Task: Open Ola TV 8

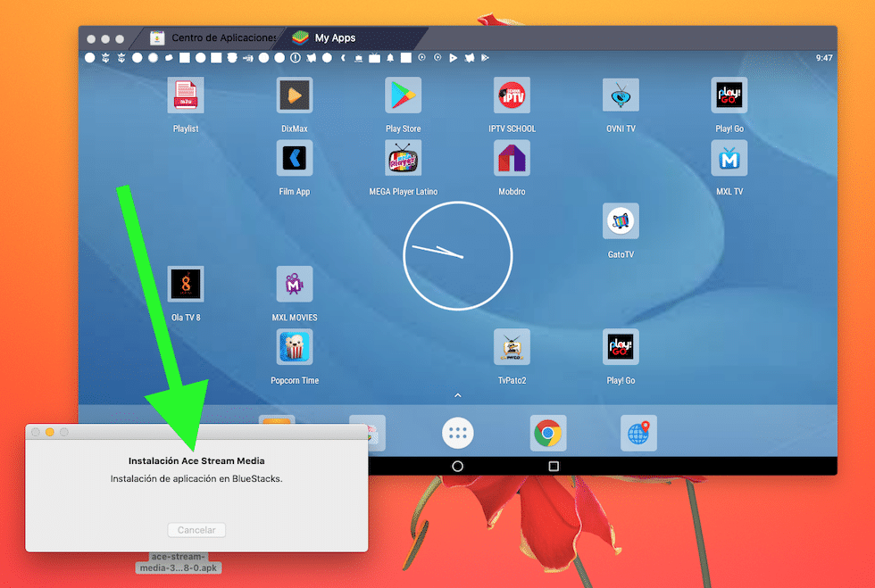Action: pyautogui.click(x=185, y=284)
